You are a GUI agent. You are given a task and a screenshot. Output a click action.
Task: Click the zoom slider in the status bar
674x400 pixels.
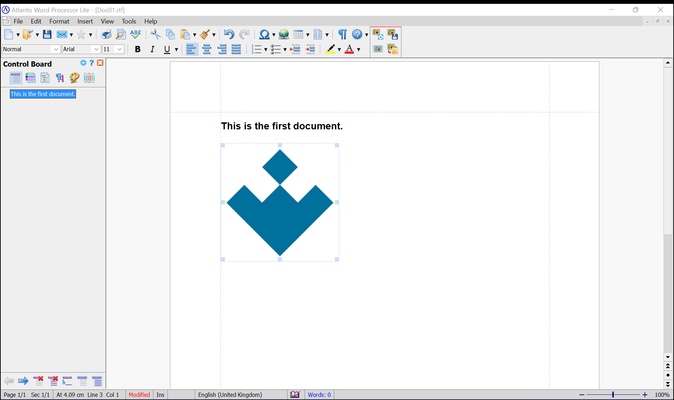tap(613, 394)
